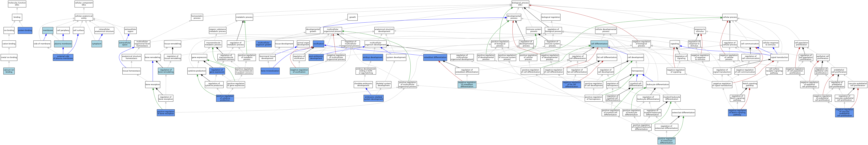The image size is (868, 145).
Task: Click the 'hemopoiesis' node
Action: [x=638, y=71]
